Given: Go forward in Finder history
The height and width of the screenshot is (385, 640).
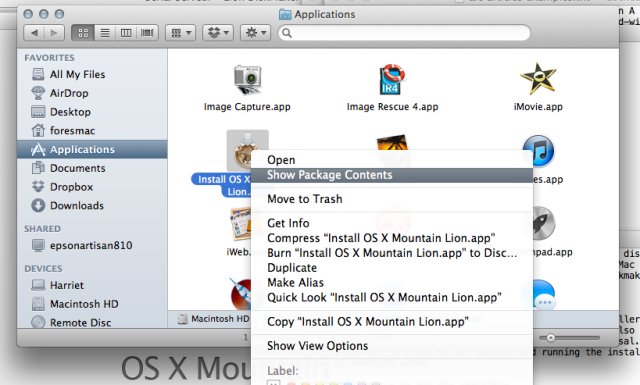Looking at the screenshot, I should click(x=54, y=33).
